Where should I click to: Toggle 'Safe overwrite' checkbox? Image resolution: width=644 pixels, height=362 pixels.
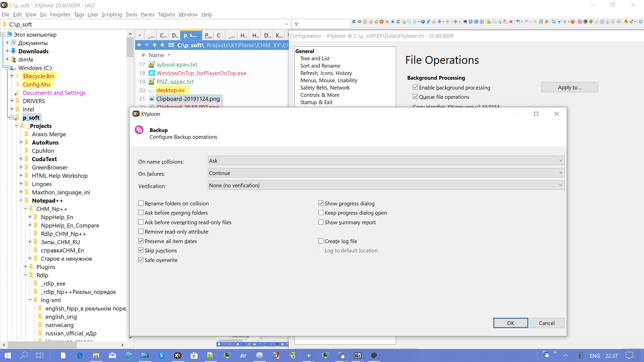click(141, 260)
